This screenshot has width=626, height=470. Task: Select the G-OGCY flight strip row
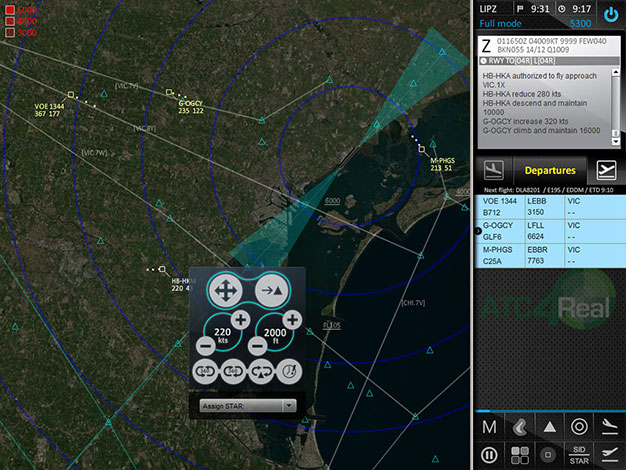pyautogui.click(x=550, y=229)
